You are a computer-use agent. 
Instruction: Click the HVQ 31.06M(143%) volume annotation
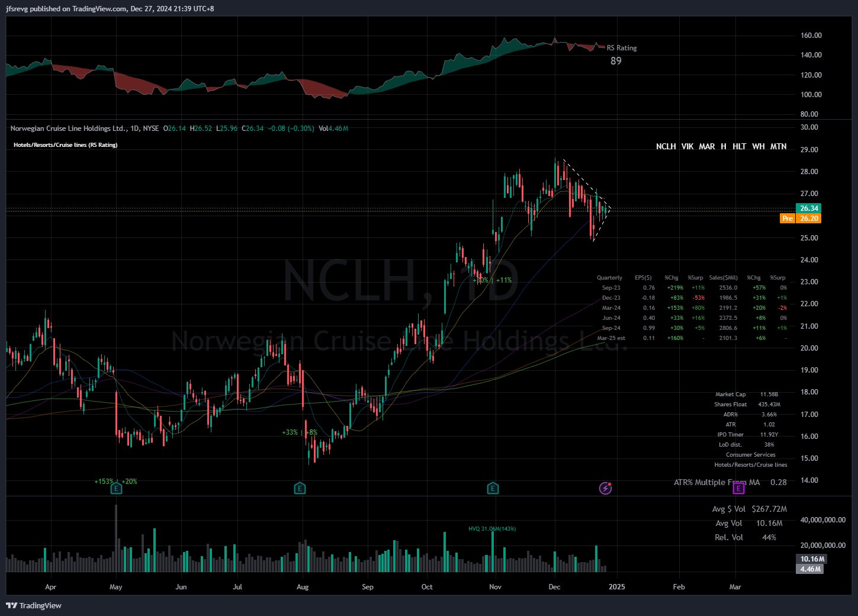pyautogui.click(x=492, y=529)
